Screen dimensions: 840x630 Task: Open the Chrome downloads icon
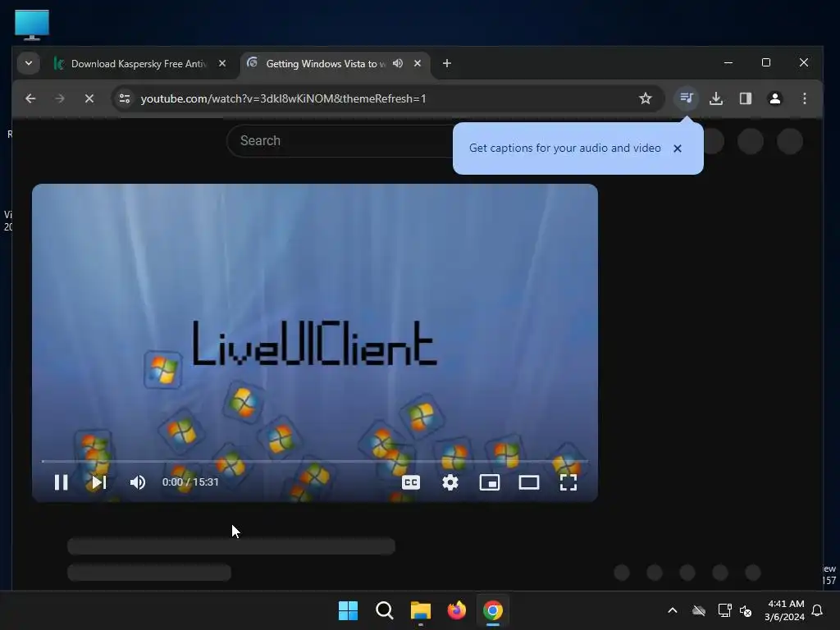(x=715, y=98)
